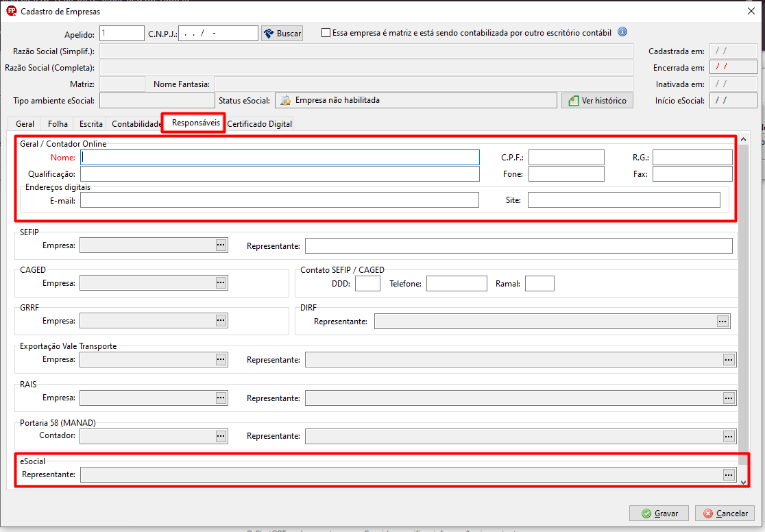Check 'Essa empresa é matriz' checkbox

click(x=326, y=33)
